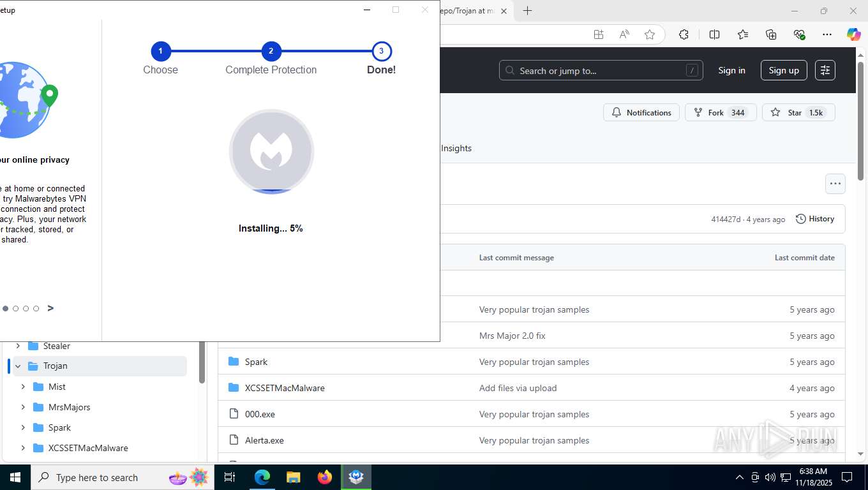
Task: Select the first carousel dot in Malwarebytes setup
Action: [5, 308]
